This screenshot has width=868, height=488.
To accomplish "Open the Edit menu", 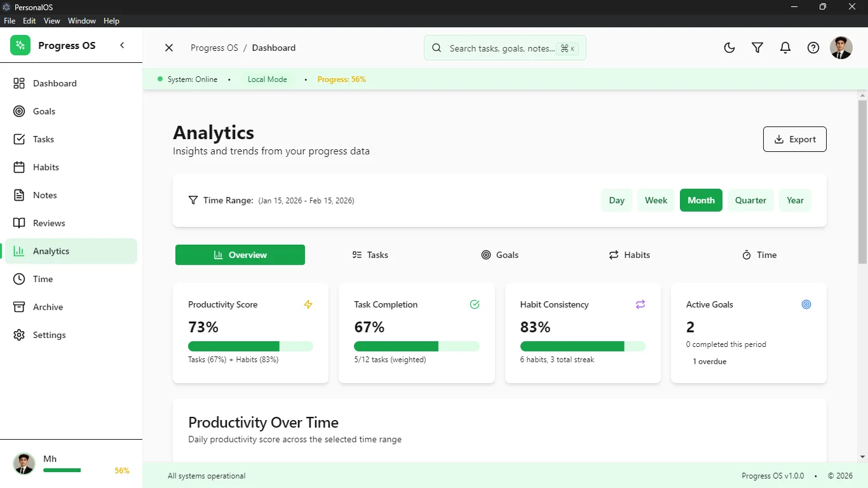I will pos(29,21).
